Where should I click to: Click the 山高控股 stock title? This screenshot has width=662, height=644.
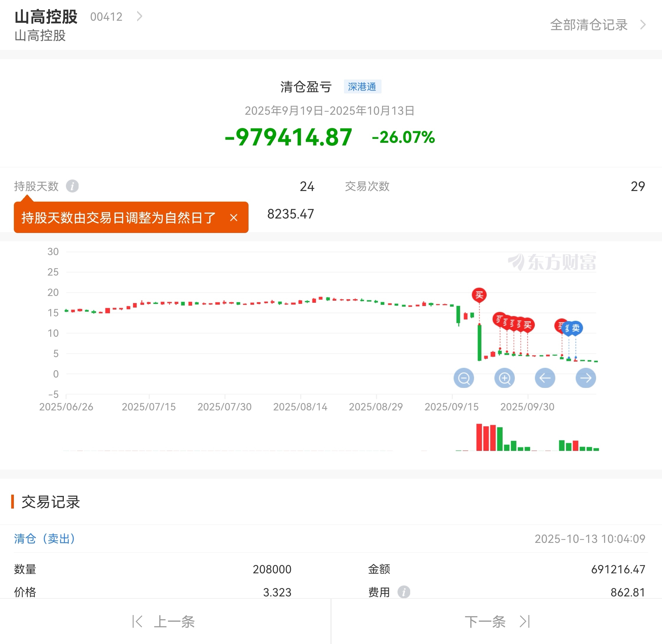(46, 17)
